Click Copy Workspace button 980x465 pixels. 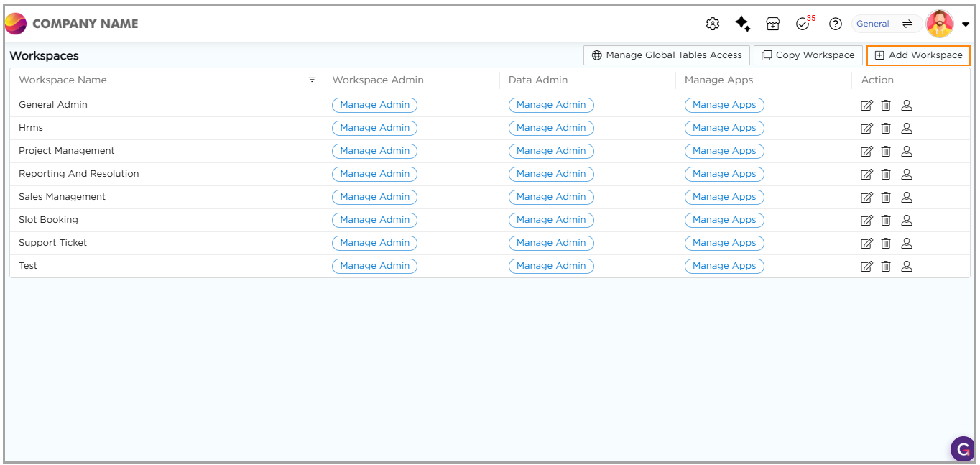coord(808,55)
